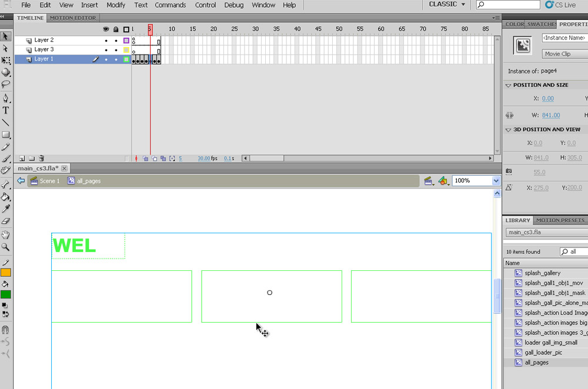Click the orange stroke color swatch

(x=6, y=273)
